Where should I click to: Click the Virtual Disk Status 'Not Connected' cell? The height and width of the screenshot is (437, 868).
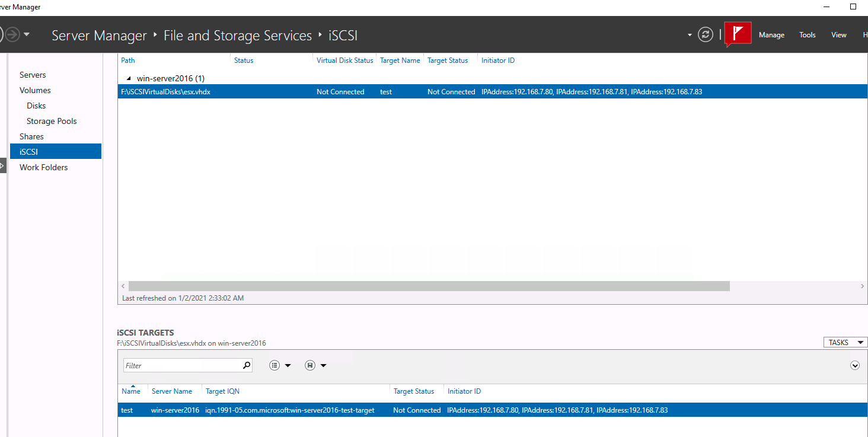[340, 92]
